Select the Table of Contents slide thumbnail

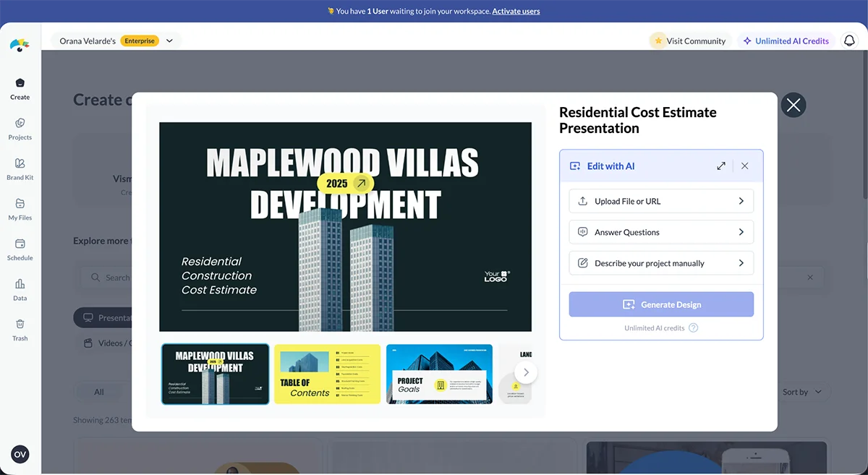coord(327,374)
